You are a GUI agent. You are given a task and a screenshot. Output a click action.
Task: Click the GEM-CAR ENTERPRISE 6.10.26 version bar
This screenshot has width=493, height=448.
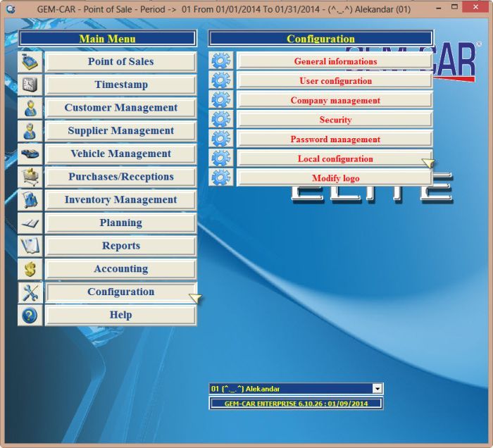(296, 404)
